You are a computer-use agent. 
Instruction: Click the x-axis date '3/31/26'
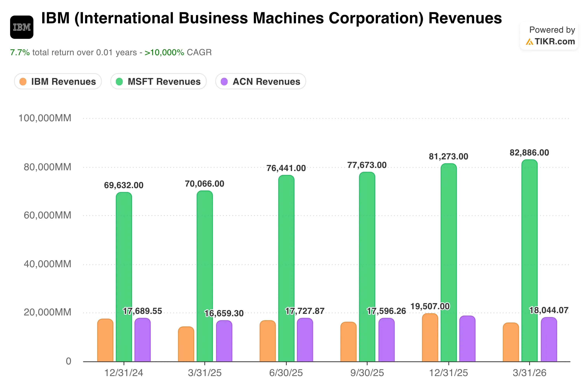coord(530,373)
